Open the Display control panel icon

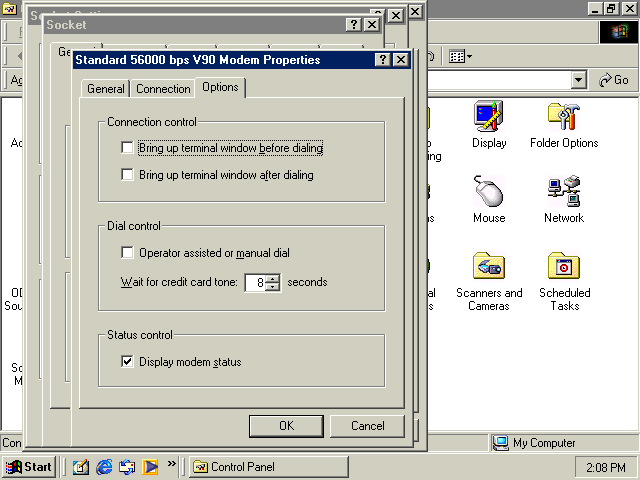tap(489, 124)
